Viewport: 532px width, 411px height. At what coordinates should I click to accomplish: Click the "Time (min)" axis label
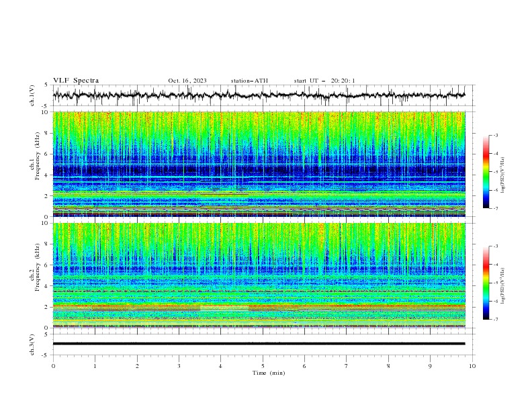point(269,373)
